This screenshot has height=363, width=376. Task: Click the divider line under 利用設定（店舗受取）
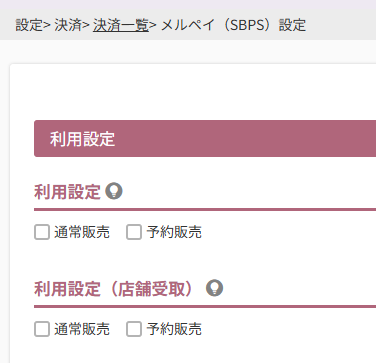(x=205, y=306)
